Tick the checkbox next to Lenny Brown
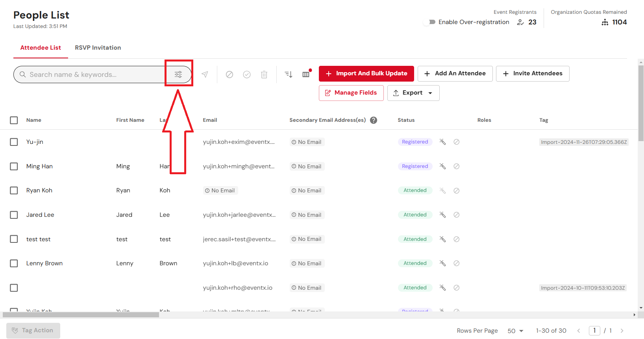644x339 pixels. pos(14,263)
